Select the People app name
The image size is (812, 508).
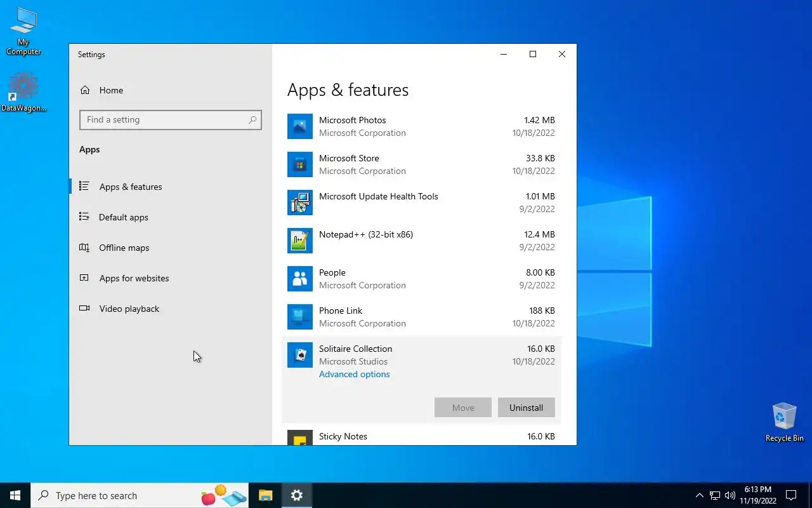[x=332, y=272]
